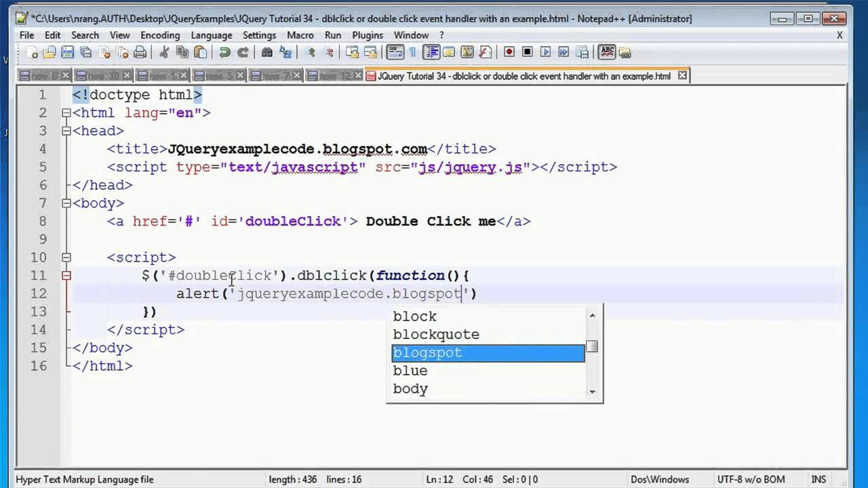868x488 pixels.
Task: Toggle Show Indent Guide toolbar button
Action: pos(431,52)
